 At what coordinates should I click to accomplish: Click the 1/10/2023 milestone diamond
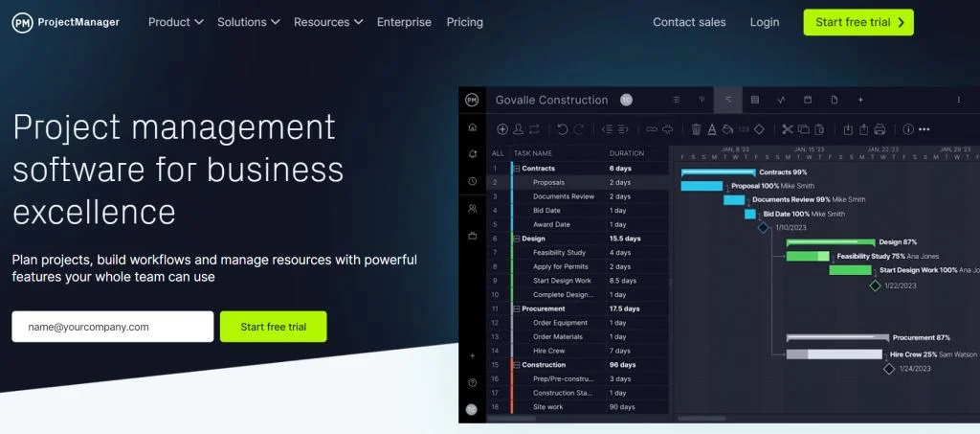coord(763,228)
